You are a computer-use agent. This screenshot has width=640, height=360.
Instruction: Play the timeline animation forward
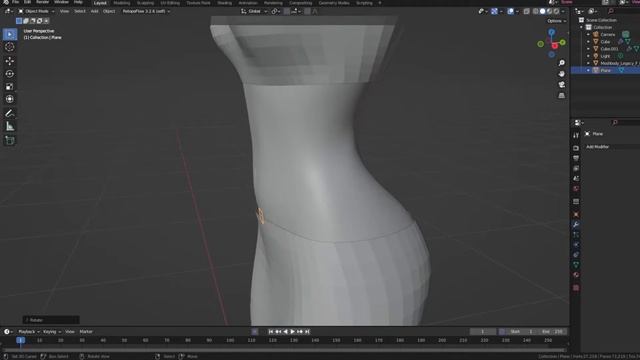tap(292, 332)
